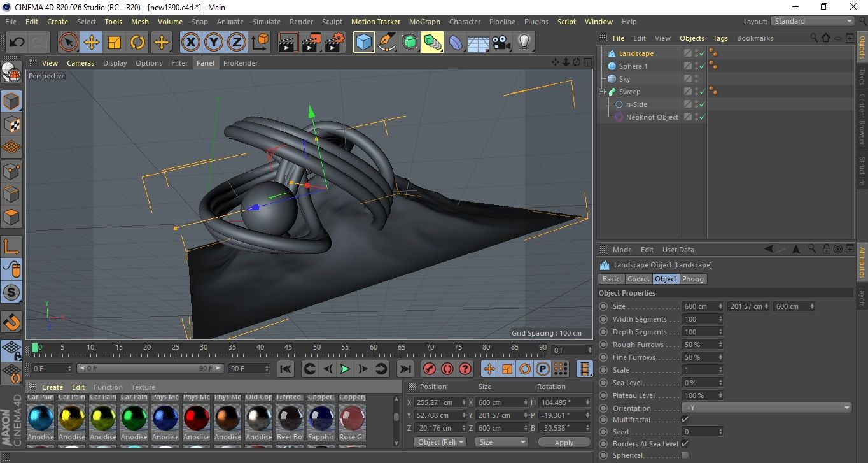Toggle the Multifractal checkbox
This screenshot has width=868, height=463.
[685, 419]
